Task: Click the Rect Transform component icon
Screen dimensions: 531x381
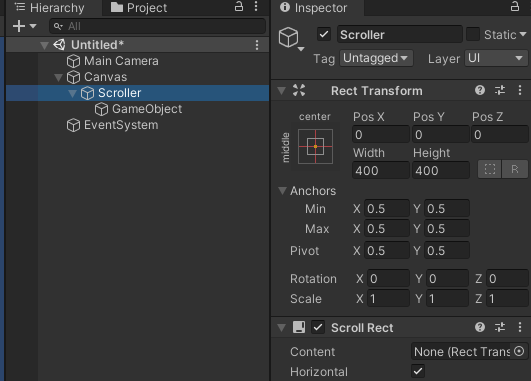Action: 299,90
